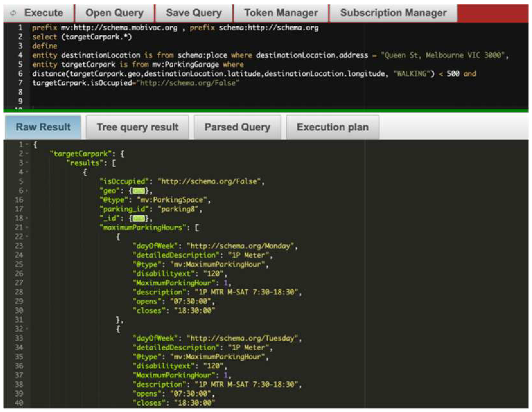Open the Parsed Query tab
Image resolution: width=532 pixels, height=412 pixels.
click(x=237, y=127)
